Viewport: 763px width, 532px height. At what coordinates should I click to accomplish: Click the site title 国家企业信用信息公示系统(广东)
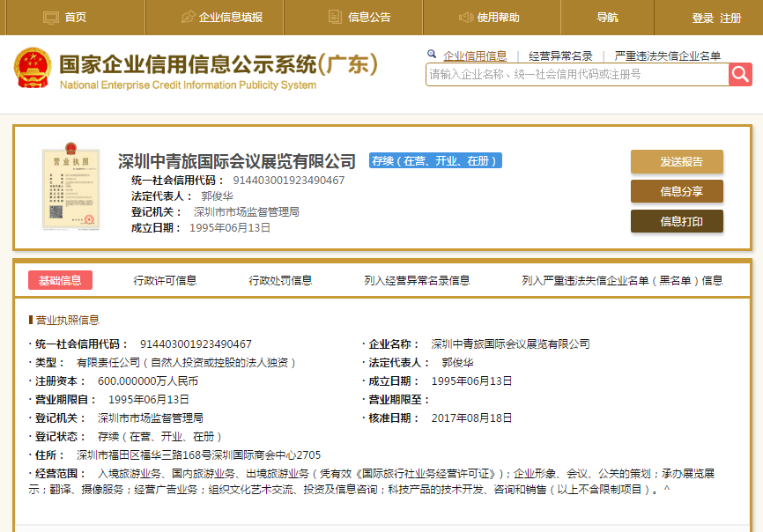pos(219,64)
